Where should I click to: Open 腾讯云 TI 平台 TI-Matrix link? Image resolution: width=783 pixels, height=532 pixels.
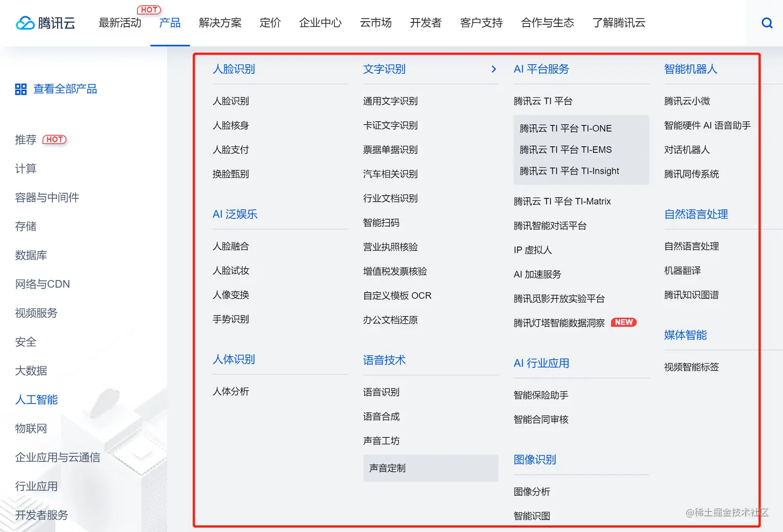pyautogui.click(x=562, y=202)
